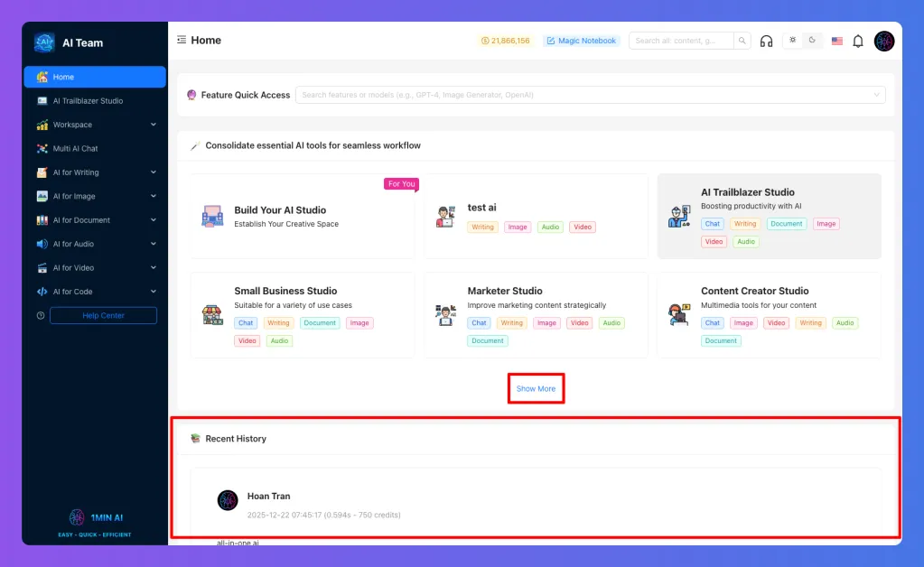924x567 pixels.
Task: Click the Multi AI Chat network icon
Action: coord(42,148)
